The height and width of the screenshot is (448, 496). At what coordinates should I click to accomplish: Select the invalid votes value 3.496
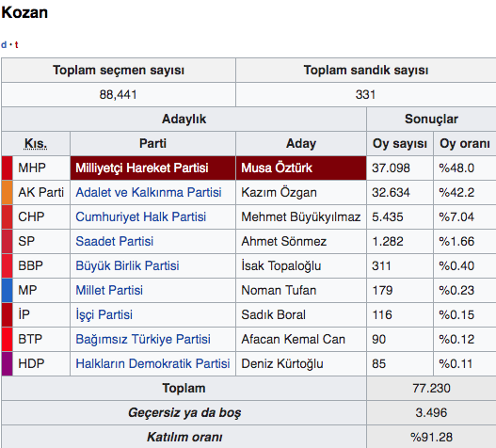(431, 413)
